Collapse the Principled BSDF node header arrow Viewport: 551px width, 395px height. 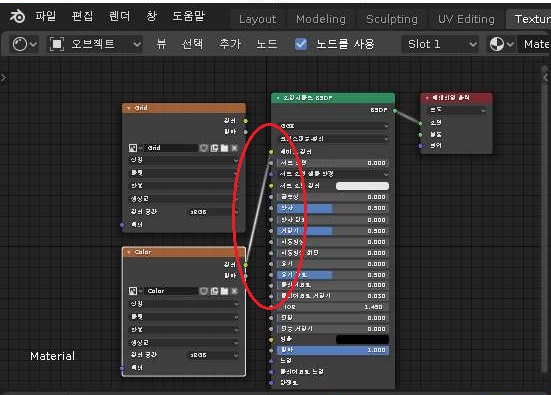[x=278, y=98]
